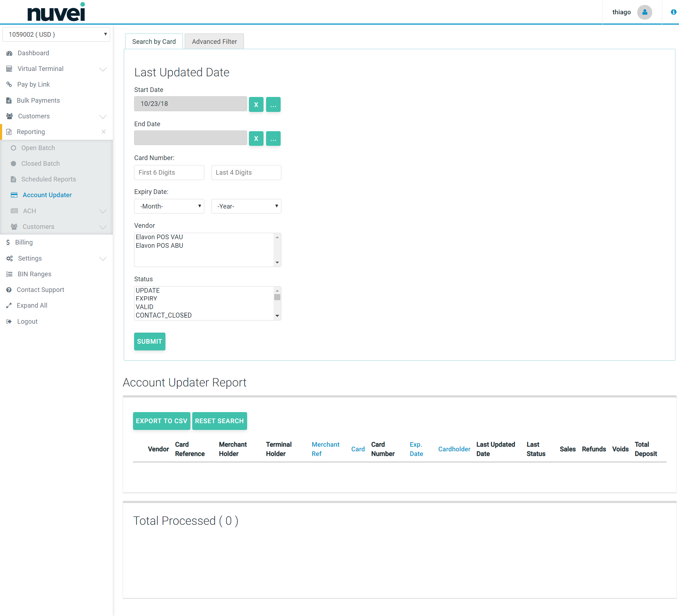679x616 pixels.
Task: Click the First 6 Digits field
Action: point(169,173)
